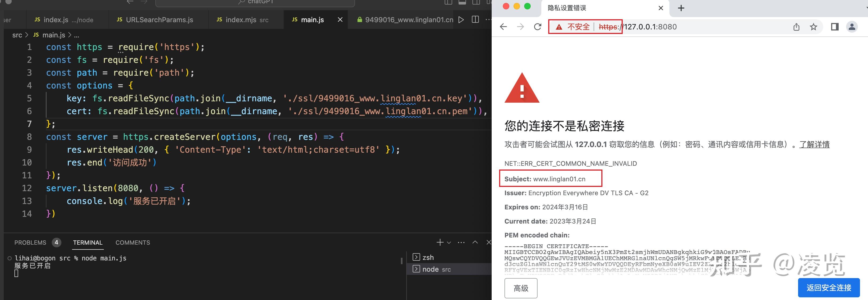Viewport: 868px width, 300px height.
Task: Bookmark the page with the star icon
Action: pos(814,27)
